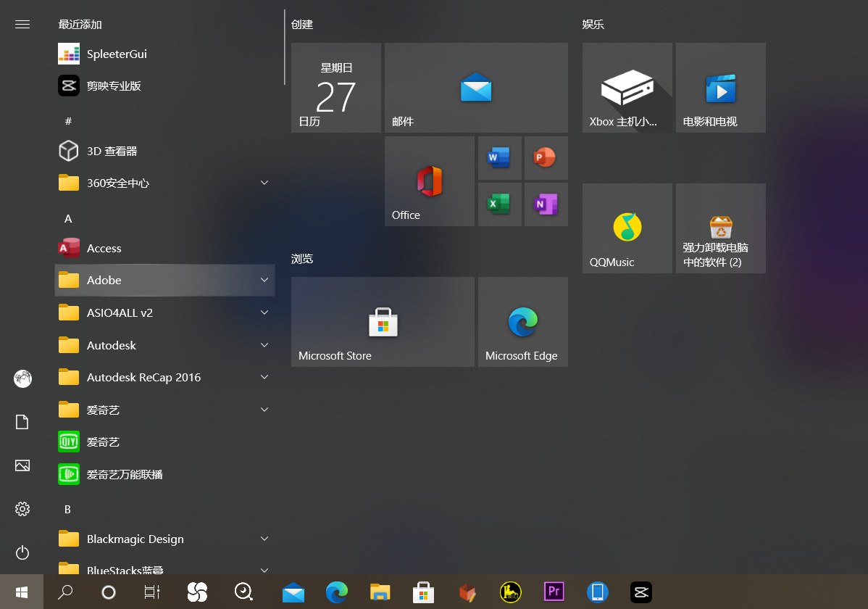868x609 pixels.
Task: Open the 爱奇艺 app with green icon
Action: (x=165, y=442)
